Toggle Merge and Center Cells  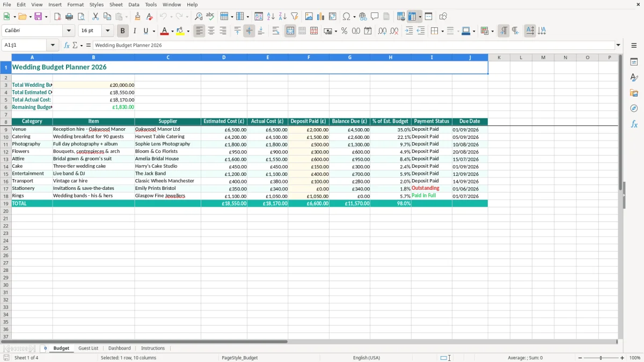[x=290, y=31]
